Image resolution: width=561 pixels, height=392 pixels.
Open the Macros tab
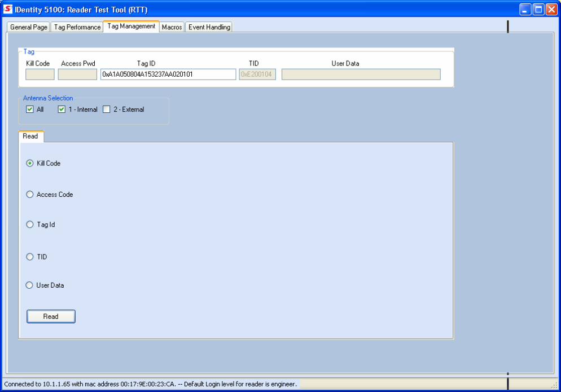point(172,27)
